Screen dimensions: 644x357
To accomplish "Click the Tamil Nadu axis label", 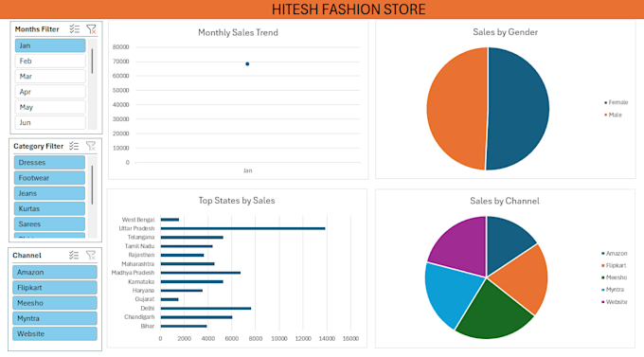I will (139, 246).
